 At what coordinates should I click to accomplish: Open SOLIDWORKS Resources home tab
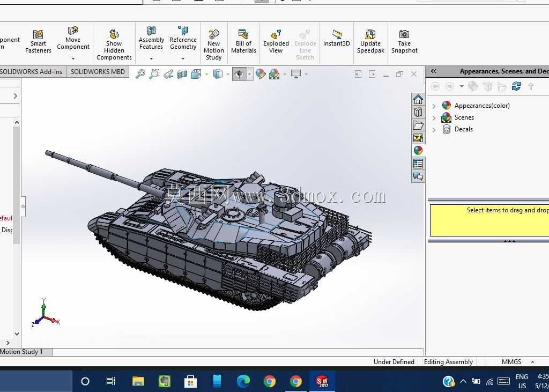[x=418, y=99]
